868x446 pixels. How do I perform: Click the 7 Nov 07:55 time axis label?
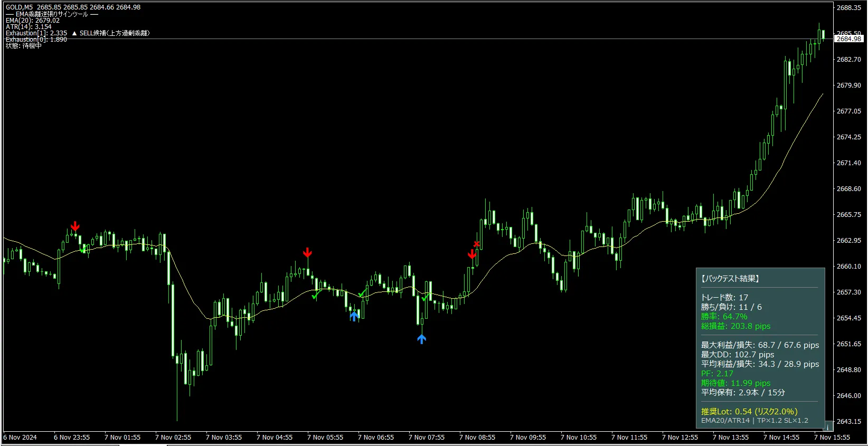(x=427, y=438)
